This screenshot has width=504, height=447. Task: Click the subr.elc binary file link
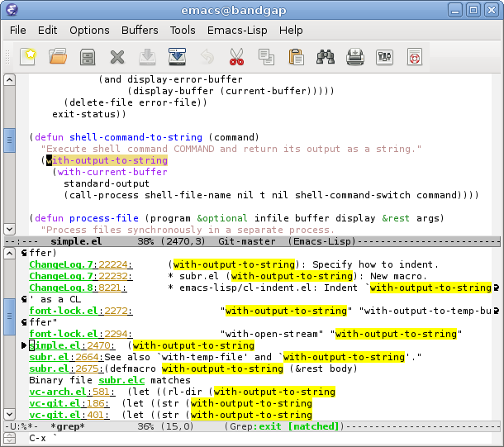(121, 380)
